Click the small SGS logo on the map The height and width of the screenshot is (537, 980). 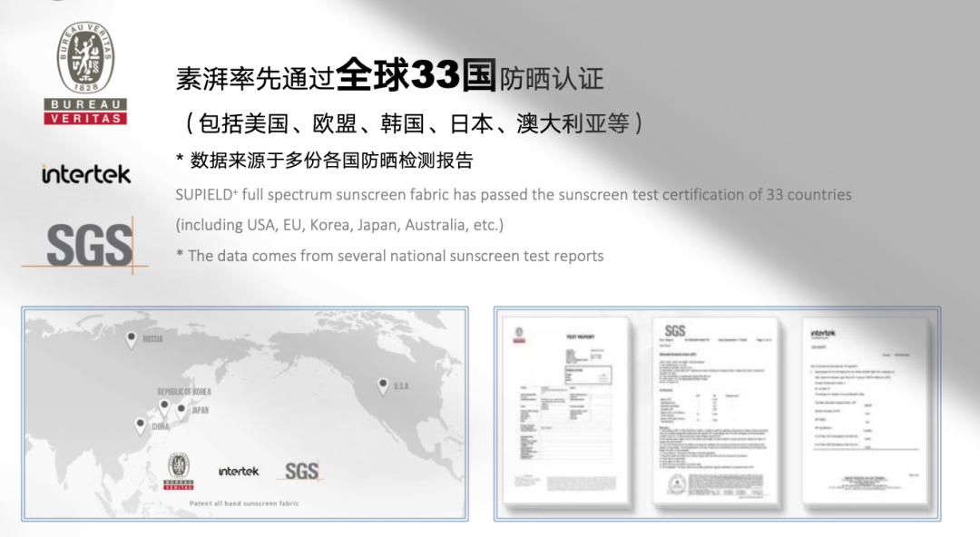click(302, 471)
